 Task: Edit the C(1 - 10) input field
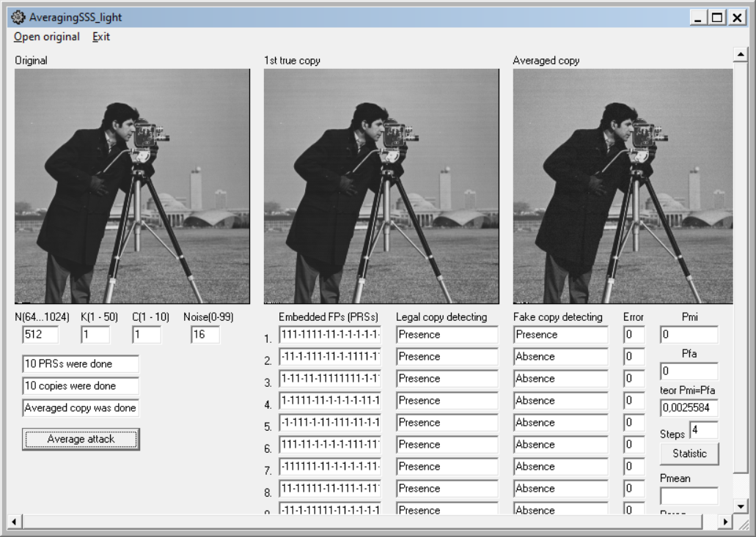click(147, 335)
